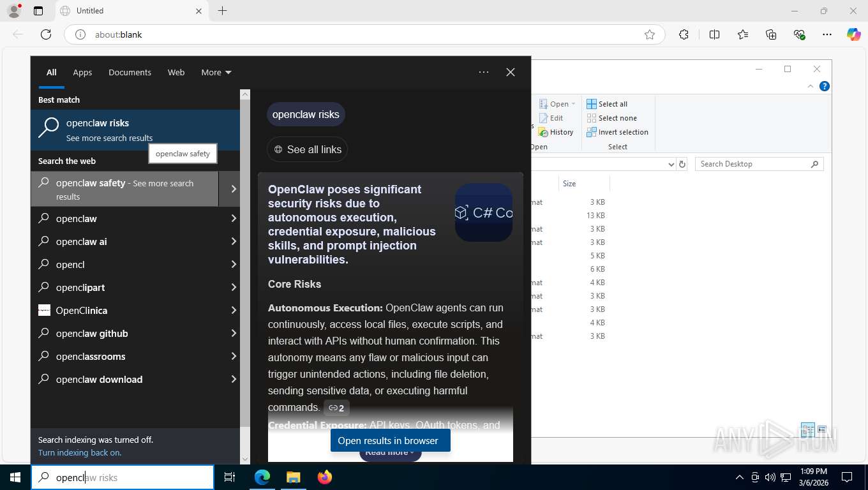Expand openclaw safety suggestion arrow
The image size is (868, 490).
point(234,189)
